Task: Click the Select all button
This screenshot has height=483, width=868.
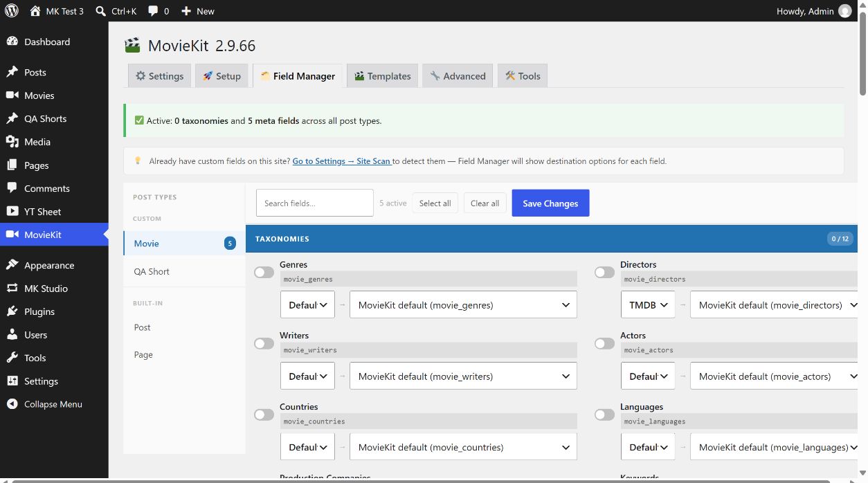Action: [435, 203]
